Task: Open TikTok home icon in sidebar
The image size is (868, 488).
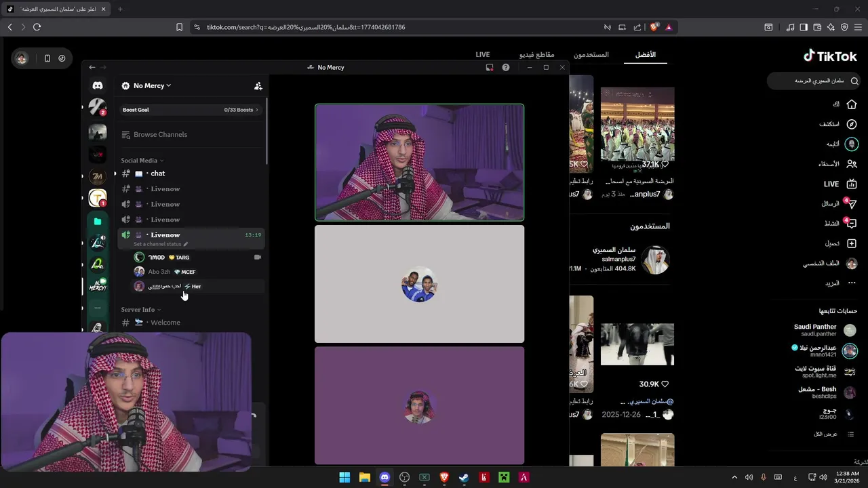Action: 852,104
